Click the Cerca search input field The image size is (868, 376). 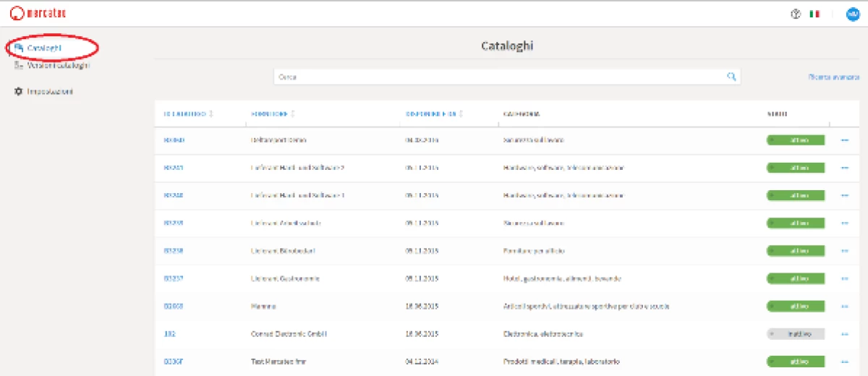click(499, 77)
